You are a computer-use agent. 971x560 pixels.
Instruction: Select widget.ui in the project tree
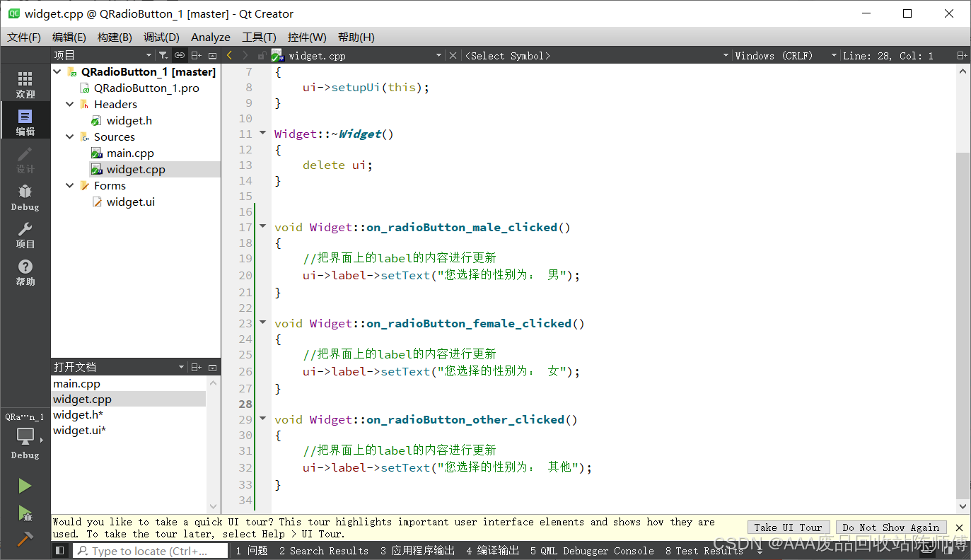tap(131, 202)
